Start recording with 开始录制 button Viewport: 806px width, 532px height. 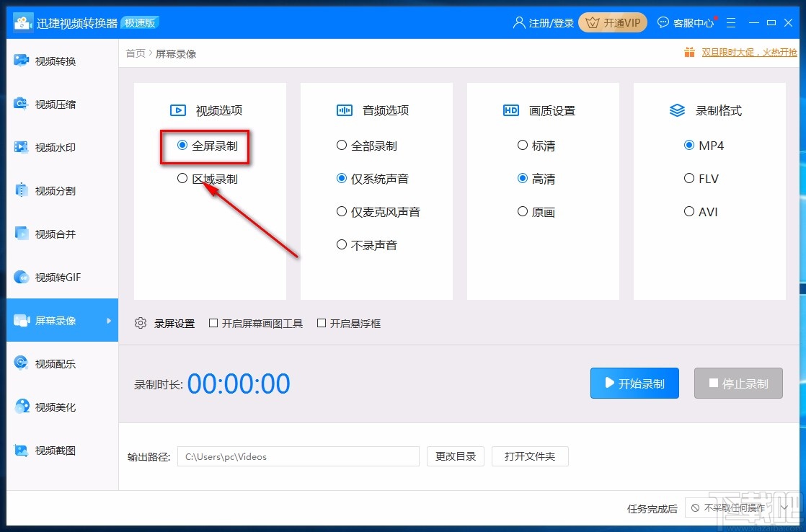coord(634,383)
